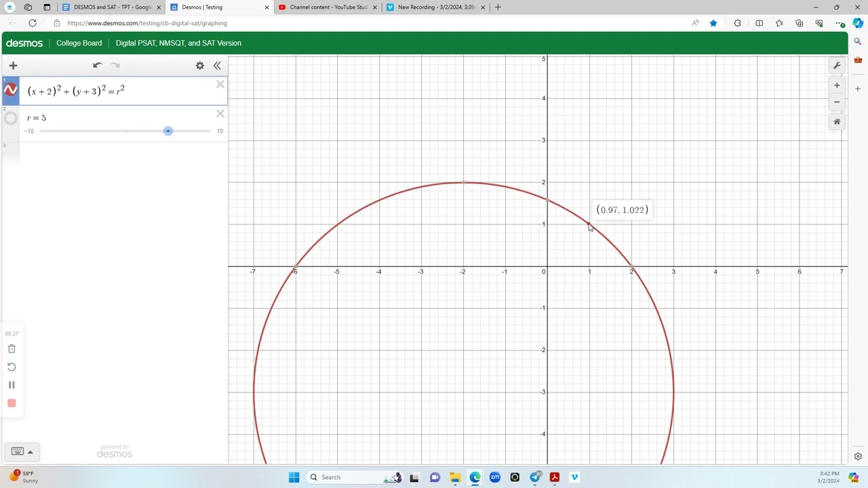Open the Edge workspaces icon

28,7
